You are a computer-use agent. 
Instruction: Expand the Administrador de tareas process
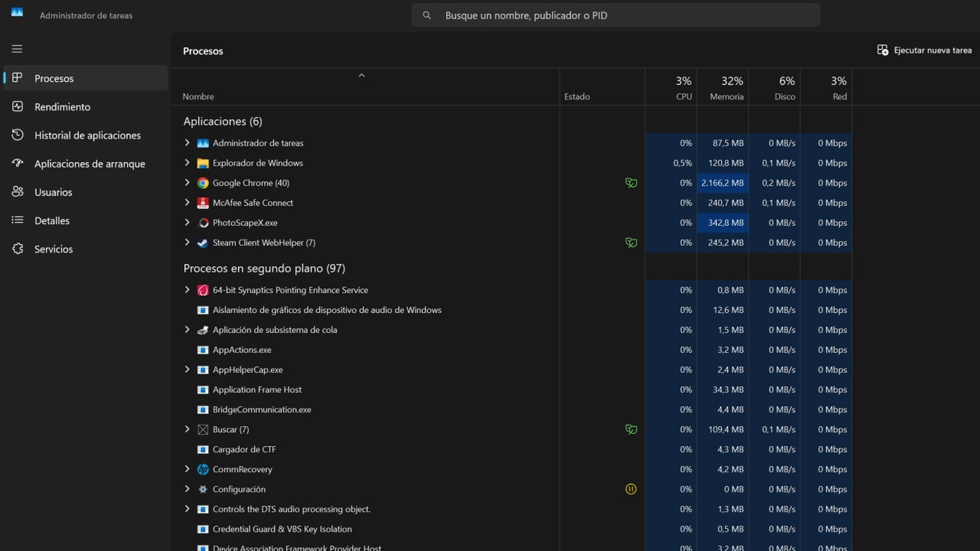(187, 143)
